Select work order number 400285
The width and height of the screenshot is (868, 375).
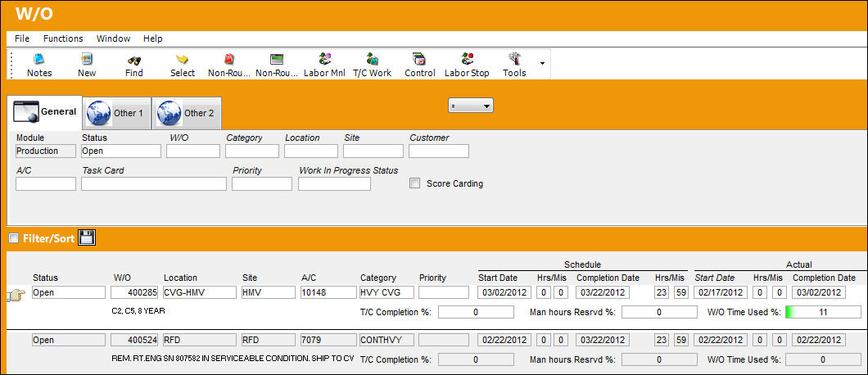pyautogui.click(x=134, y=292)
